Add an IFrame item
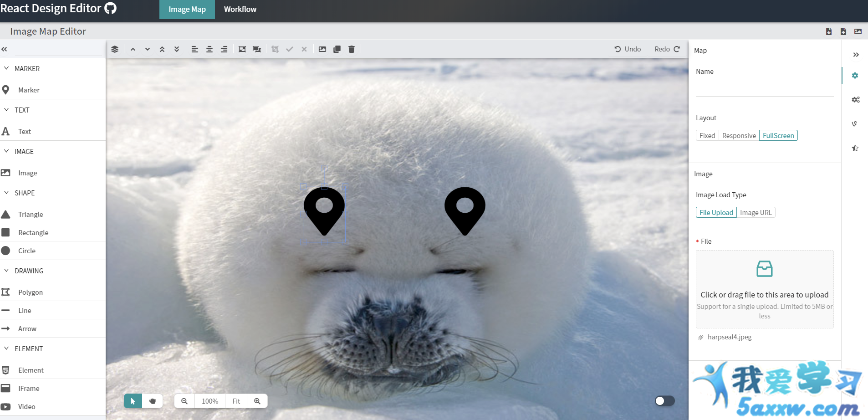Image resolution: width=868 pixels, height=420 pixels. [53, 389]
